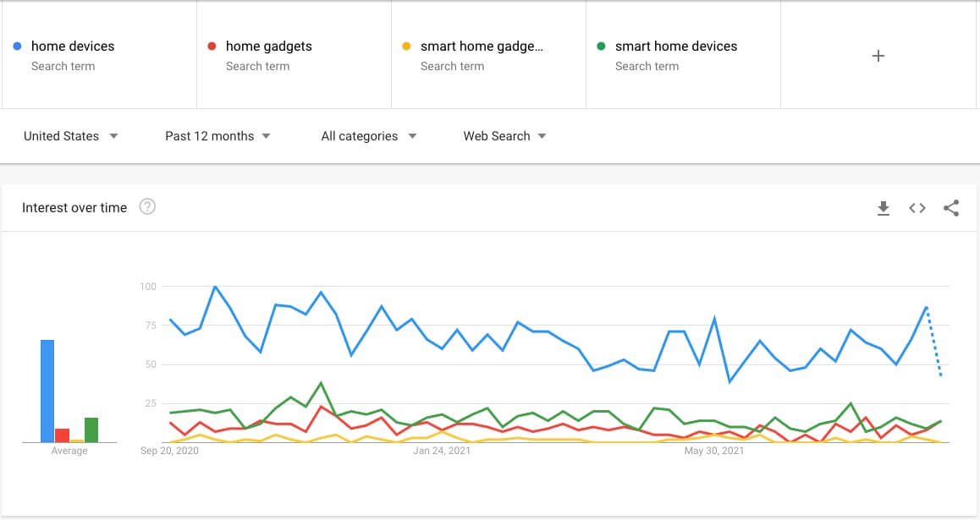Viewport: 980px width, 520px height.
Task: Expand the Past 12 months time range
Action: (x=217, y=136)
